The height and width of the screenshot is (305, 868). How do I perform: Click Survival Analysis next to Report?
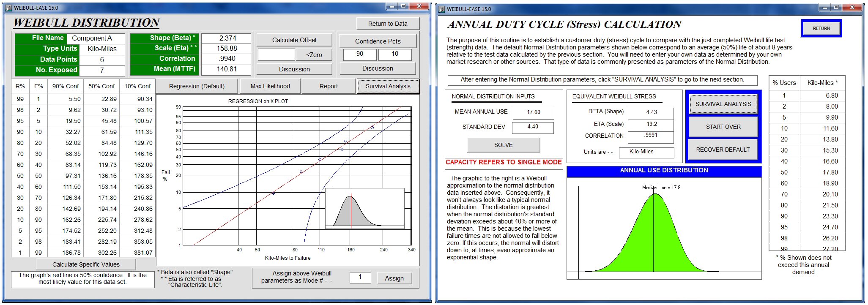[388, 86]
